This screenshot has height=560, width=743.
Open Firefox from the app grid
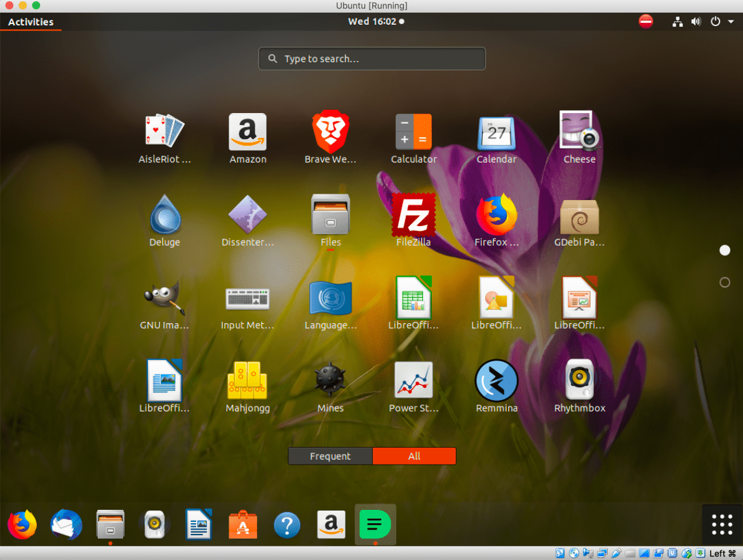pos(496,221)
